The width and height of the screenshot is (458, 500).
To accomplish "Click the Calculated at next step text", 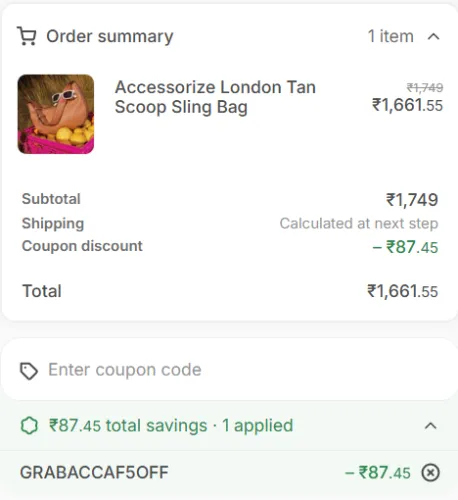I will click(359, 223).
